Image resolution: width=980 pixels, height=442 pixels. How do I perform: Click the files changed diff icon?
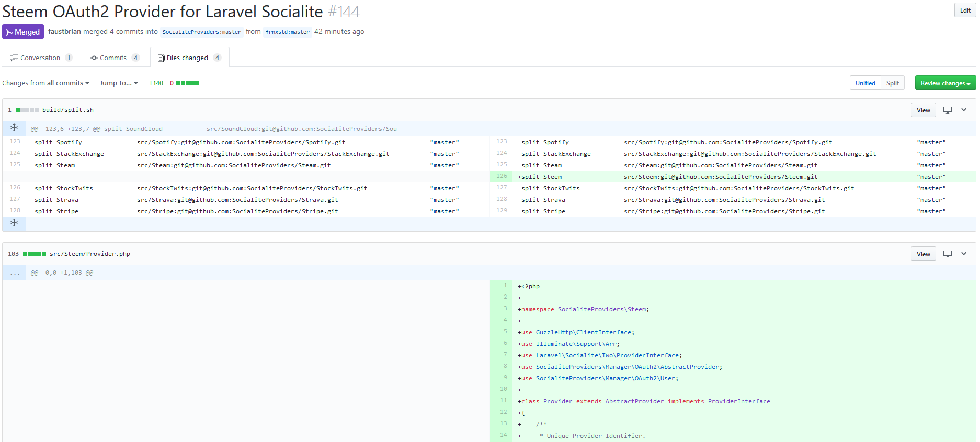pyautogui.click(x=161, y=58)
